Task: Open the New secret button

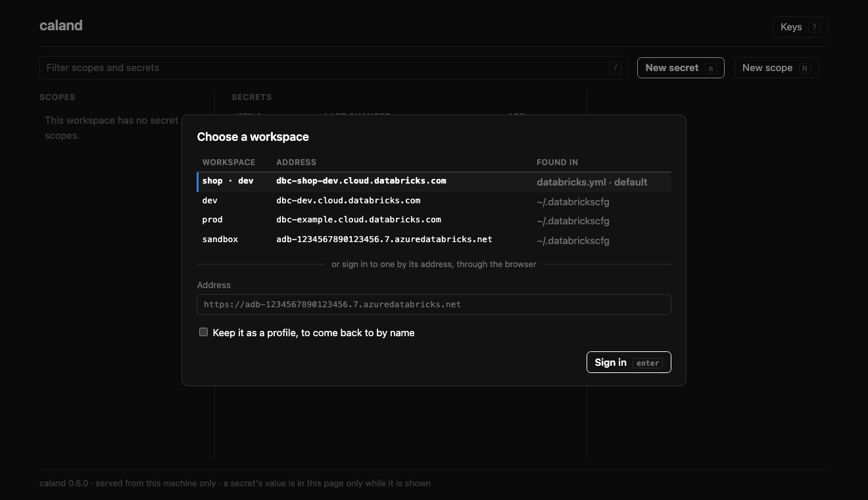Action: point(681,68)
